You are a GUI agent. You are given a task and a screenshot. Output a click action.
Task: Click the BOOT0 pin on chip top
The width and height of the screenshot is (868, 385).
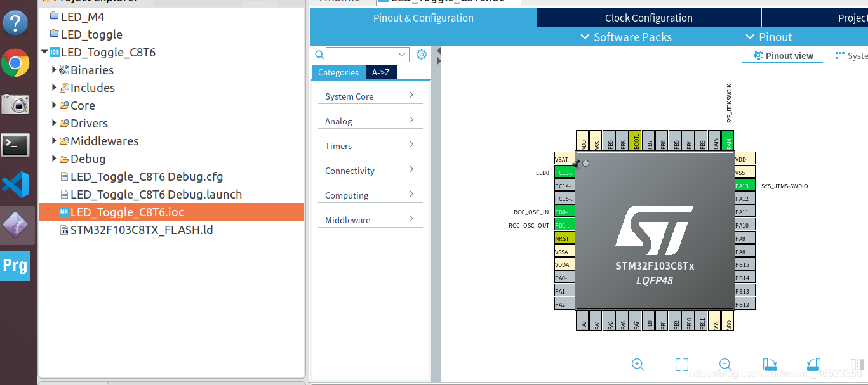[x=636, y=140]
